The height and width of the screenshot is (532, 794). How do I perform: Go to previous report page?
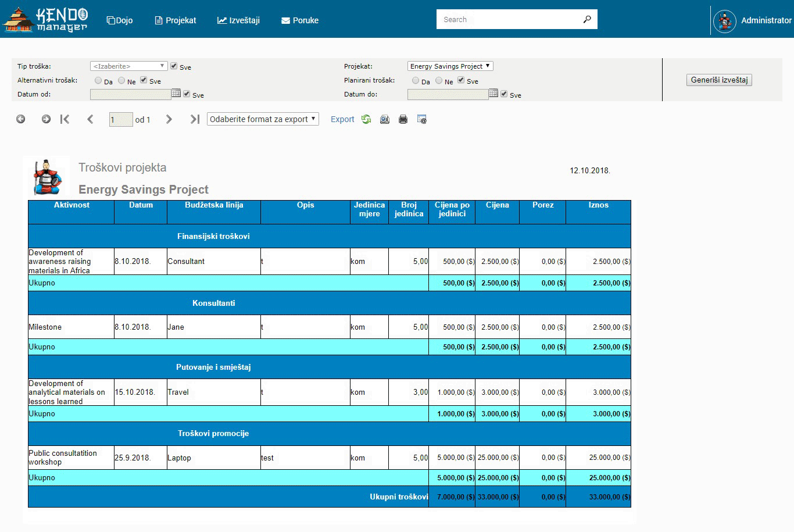coord(90,119)
